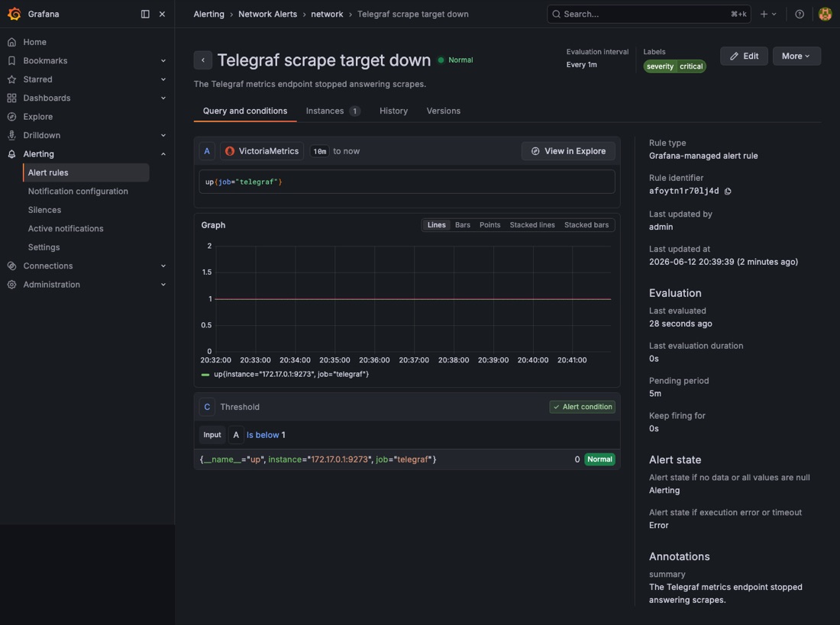This screenshot has width=840, height=625.
Task: Click the Edit button
Action: [744, 56]
